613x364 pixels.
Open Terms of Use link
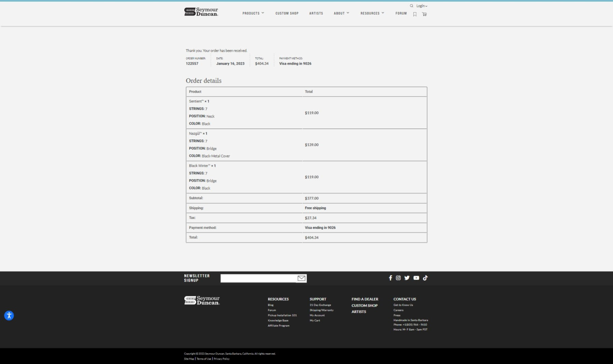[204, 359]
